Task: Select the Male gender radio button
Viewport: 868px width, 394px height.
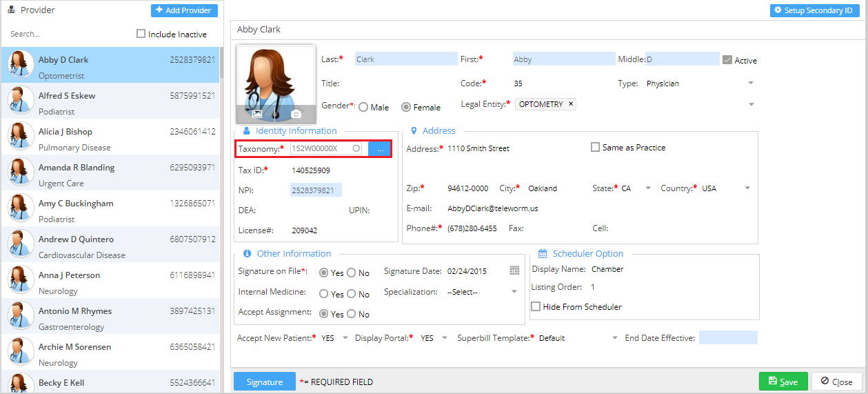Action: (363, 107)
